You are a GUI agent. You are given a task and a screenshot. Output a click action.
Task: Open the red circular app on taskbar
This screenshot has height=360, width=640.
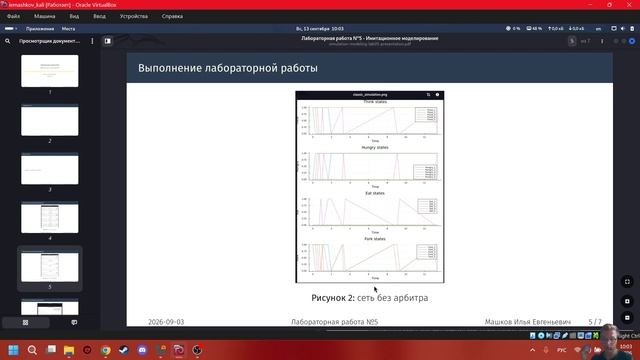point(87,350)
